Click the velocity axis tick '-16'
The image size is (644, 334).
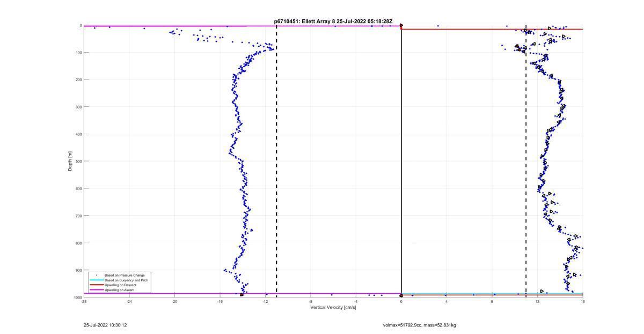219,302
